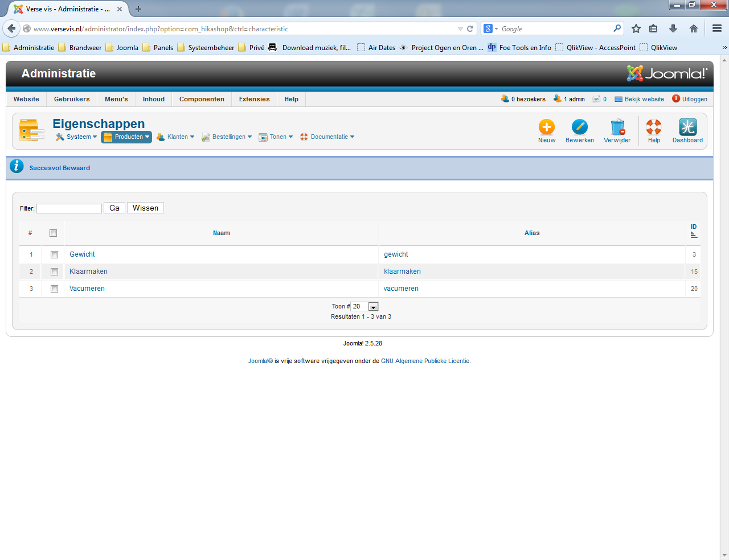
Task: Open the Menu's menu
Action: pos(116,99)
